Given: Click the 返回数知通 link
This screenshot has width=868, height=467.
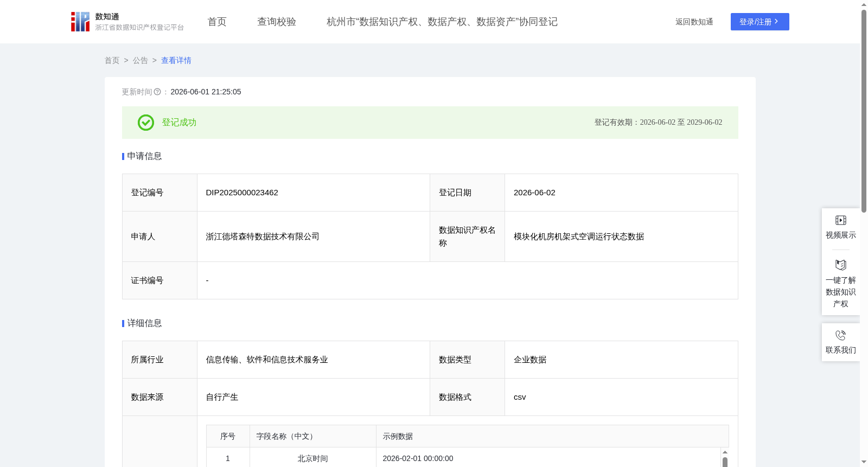Looking at the screenshot, I should click(x=694, y=22).
